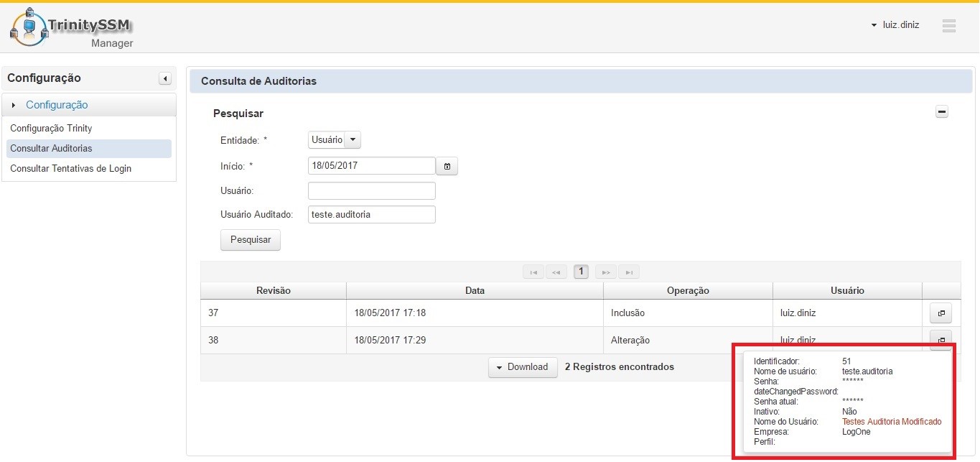
Task: Open the hamburger menu icon
Action: (x=948, y=25)
